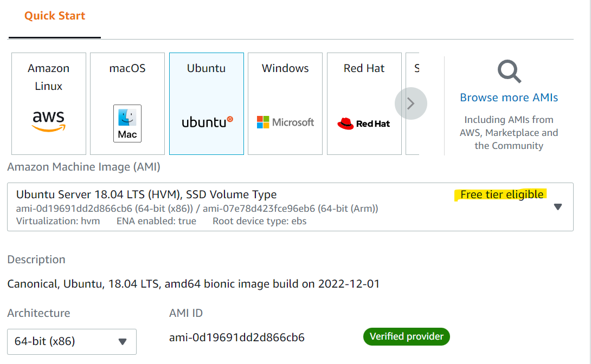Viewport: 591px width, 364px height.
Task: Click Root device type: ebs text
Action: pos(260,221)
